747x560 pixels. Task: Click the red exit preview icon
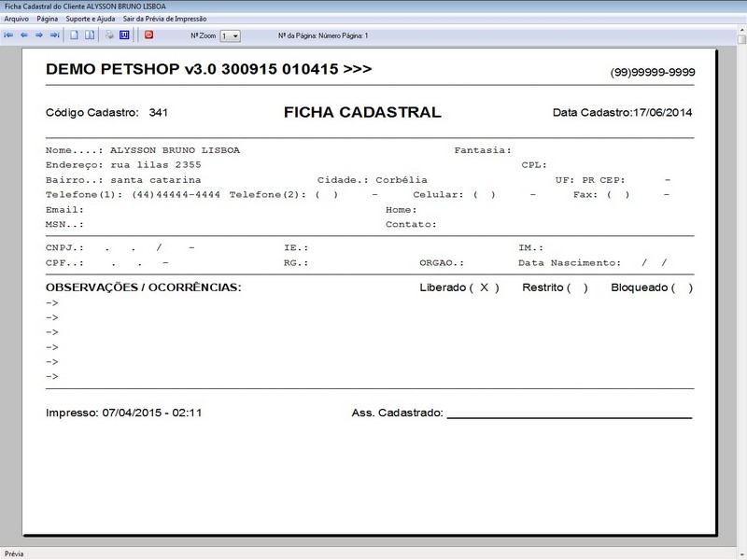pos(148,35)
